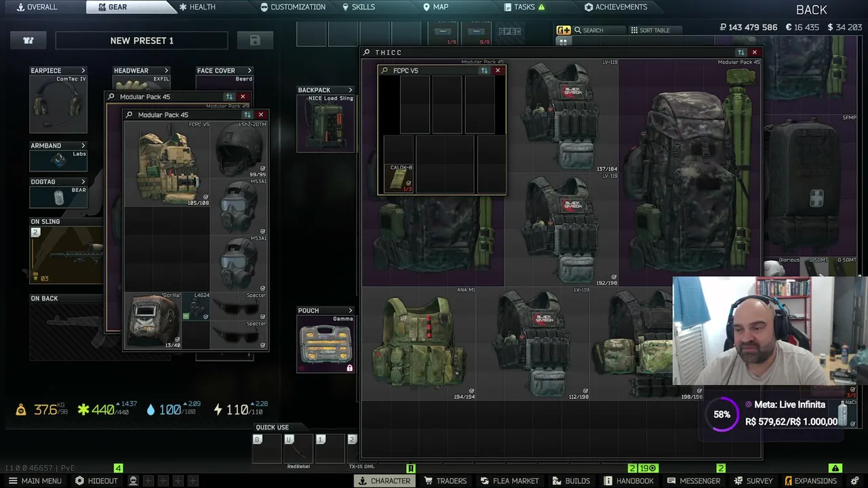Select the ComTac IV earpiece item
The width and height of the screenshot is (868, 488).
pos(58,104)
